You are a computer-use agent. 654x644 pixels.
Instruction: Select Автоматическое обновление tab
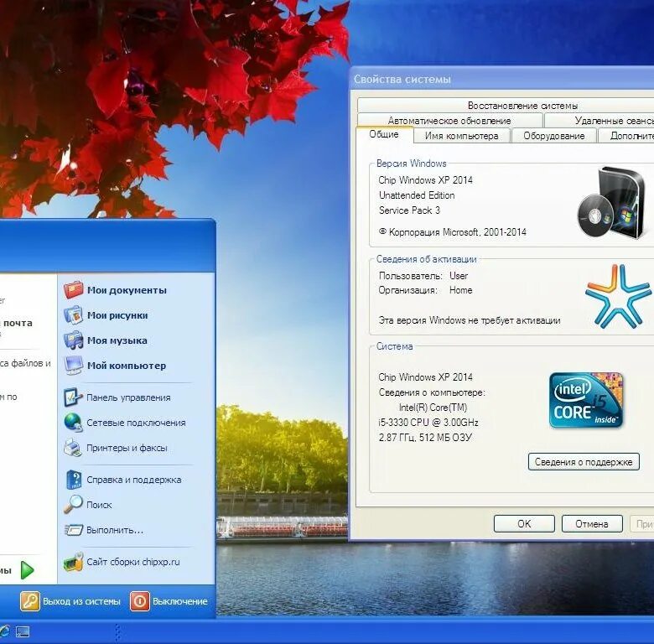(449, 121)
